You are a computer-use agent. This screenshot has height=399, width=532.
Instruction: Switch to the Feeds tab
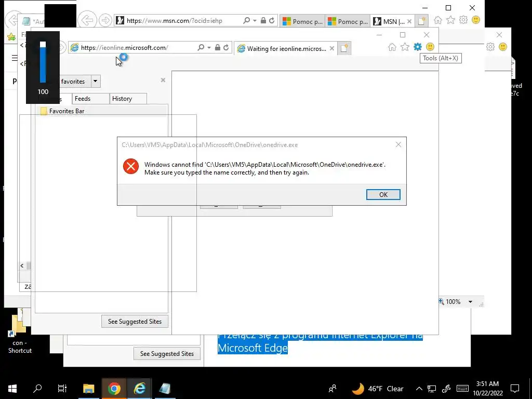(90, 99)
